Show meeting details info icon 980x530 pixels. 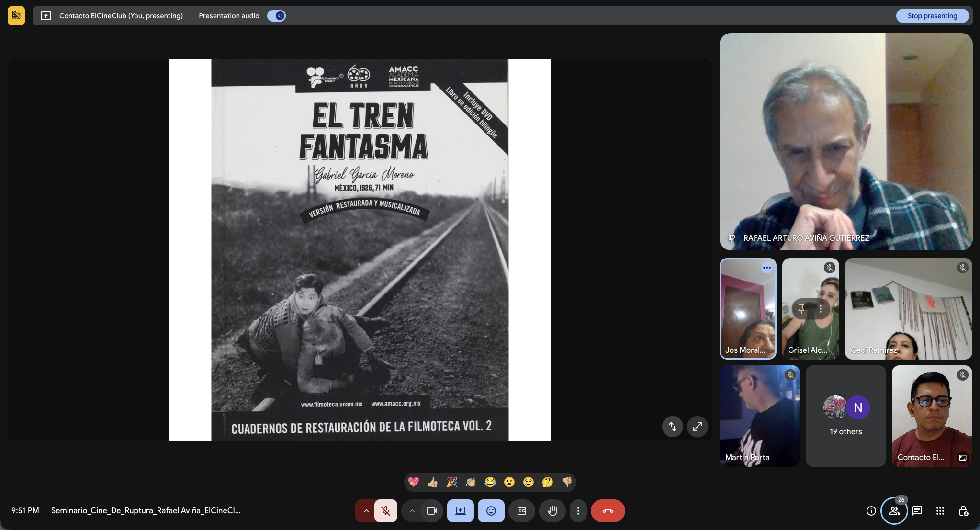tap(871, 511)
